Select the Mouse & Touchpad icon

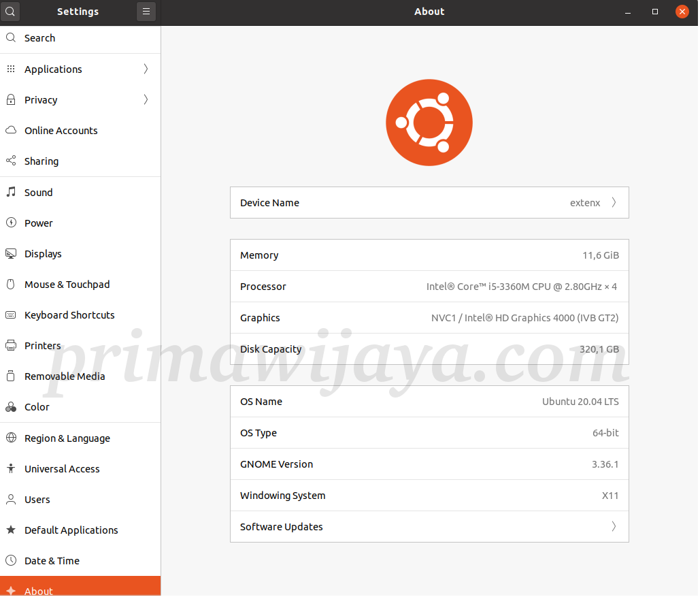pos(10,284)
